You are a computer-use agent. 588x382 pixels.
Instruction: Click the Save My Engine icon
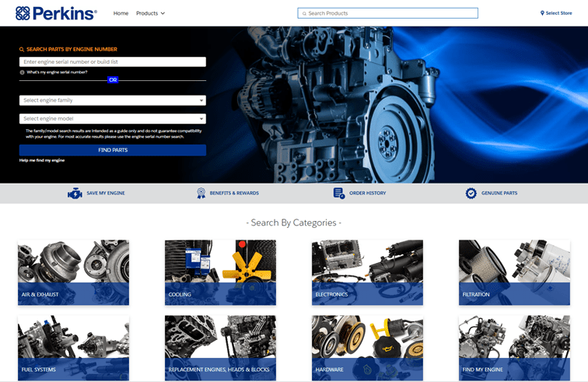[x=75, y=193]
